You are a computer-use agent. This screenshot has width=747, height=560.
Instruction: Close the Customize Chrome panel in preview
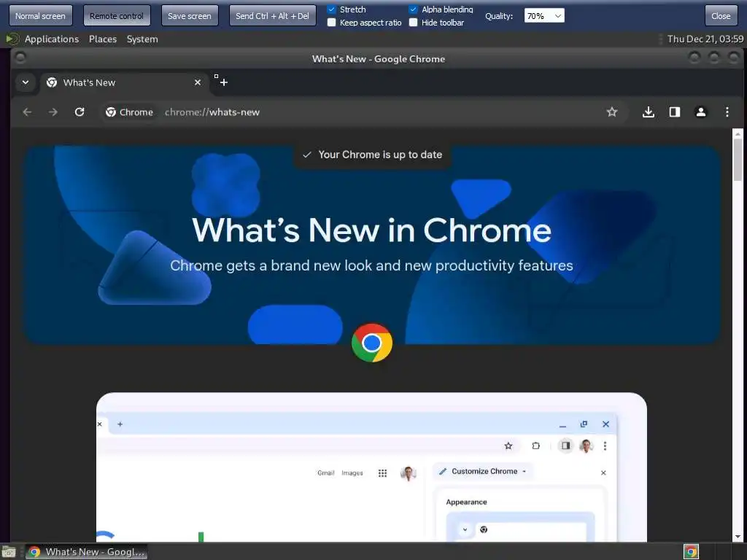603,472
